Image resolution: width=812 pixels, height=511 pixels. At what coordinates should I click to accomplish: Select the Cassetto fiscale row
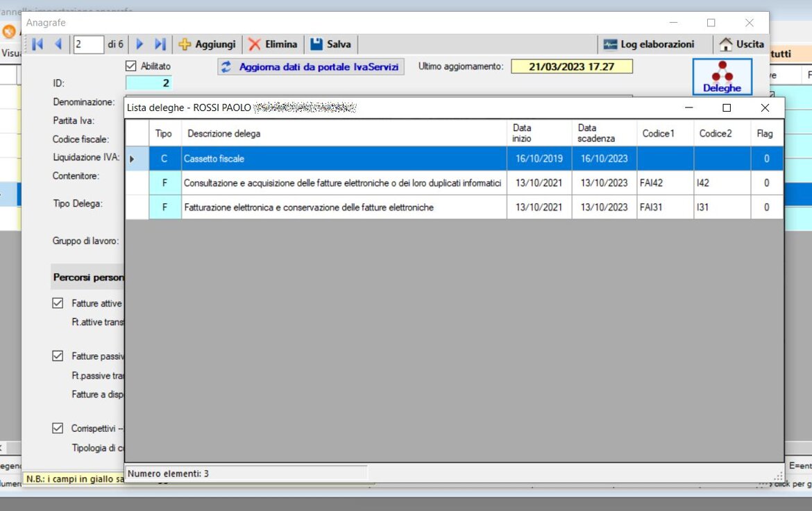tap(344, 159)
